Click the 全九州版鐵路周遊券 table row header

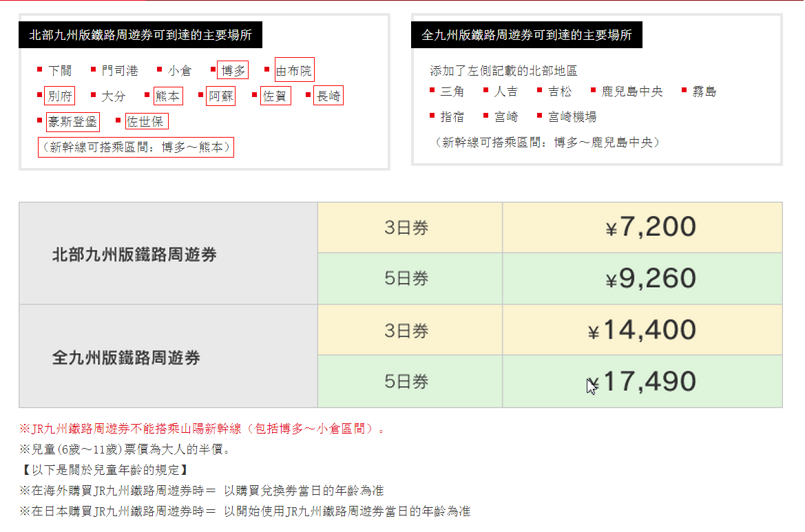pos(169,357)
